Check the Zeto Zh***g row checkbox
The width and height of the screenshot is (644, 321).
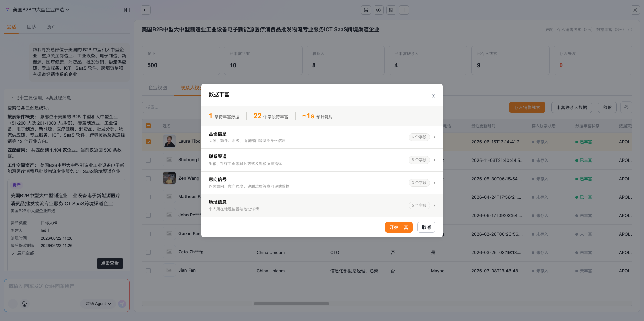click(x=148, y=252)
